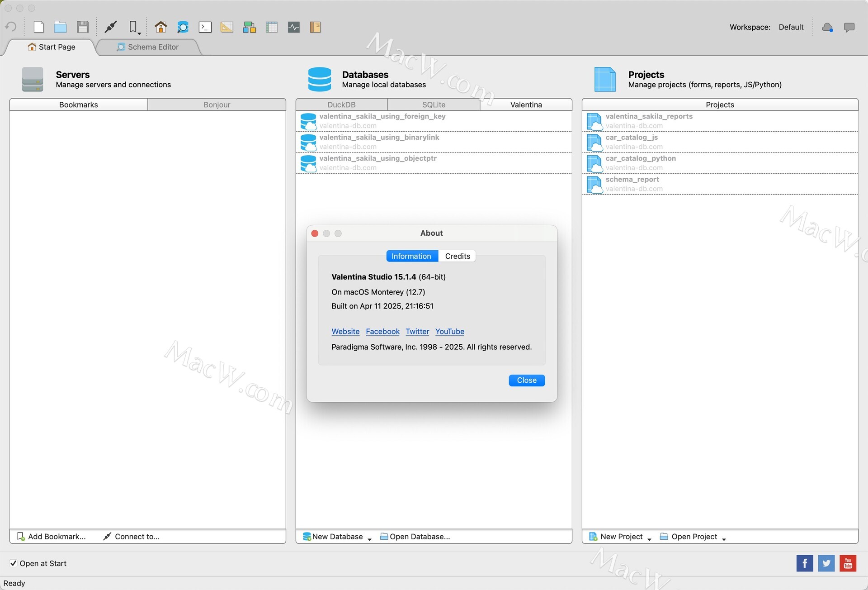
Task: Click the YouTube icon at bottom right
Action: 848,563
